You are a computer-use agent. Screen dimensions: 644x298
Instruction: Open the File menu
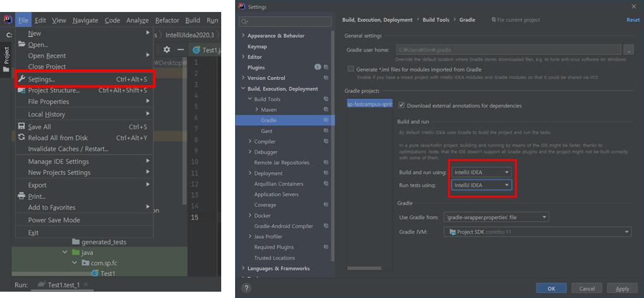point(23,20)
